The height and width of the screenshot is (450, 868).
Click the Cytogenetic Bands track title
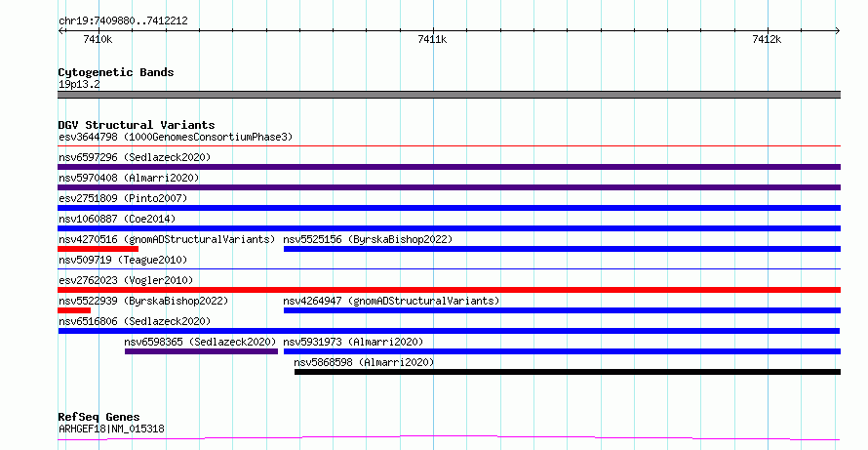[116, 72]
